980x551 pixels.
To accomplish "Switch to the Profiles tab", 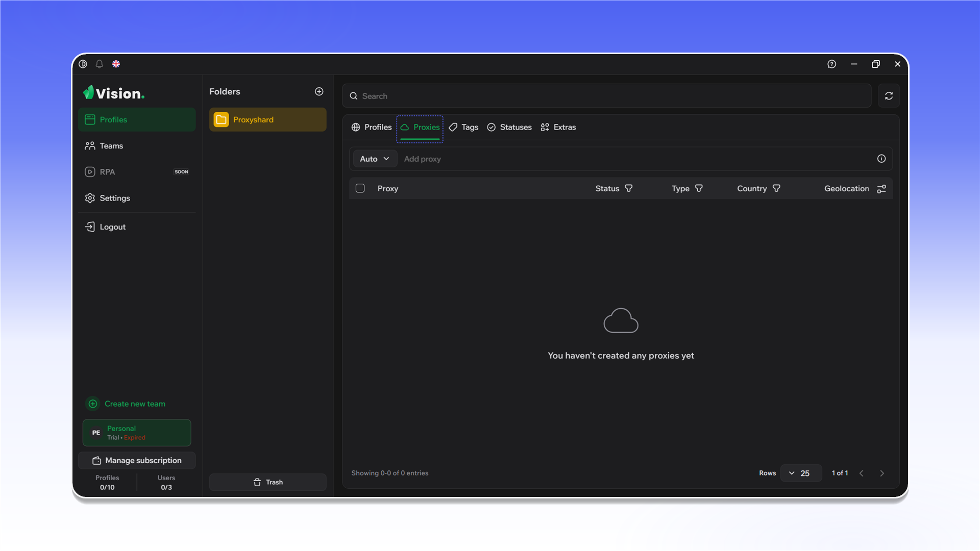I will [x=372, y=127].
